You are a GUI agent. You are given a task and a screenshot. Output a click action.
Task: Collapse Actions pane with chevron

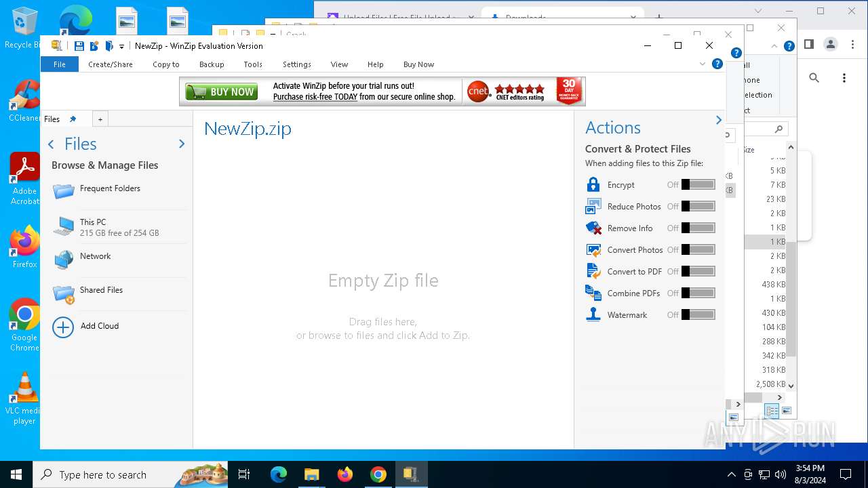point(718,120)
